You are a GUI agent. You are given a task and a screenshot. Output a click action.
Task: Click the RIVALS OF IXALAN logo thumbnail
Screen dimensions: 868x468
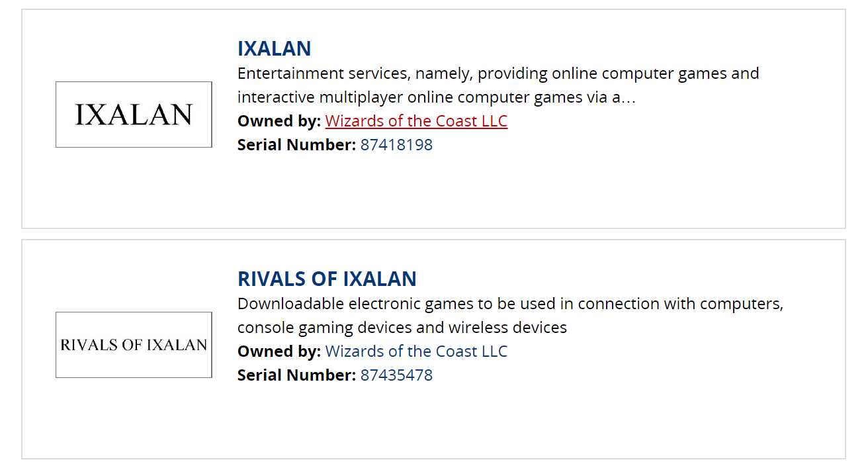tap(134, 345)
